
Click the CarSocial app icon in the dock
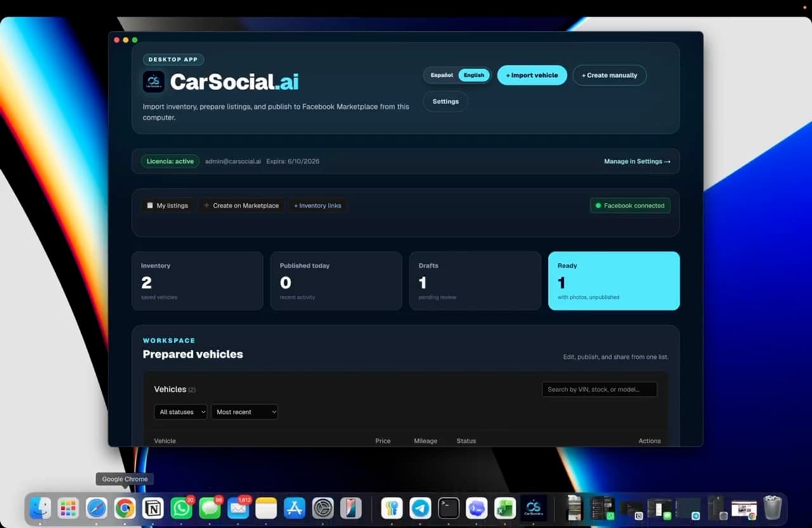(x=534, y=508)
